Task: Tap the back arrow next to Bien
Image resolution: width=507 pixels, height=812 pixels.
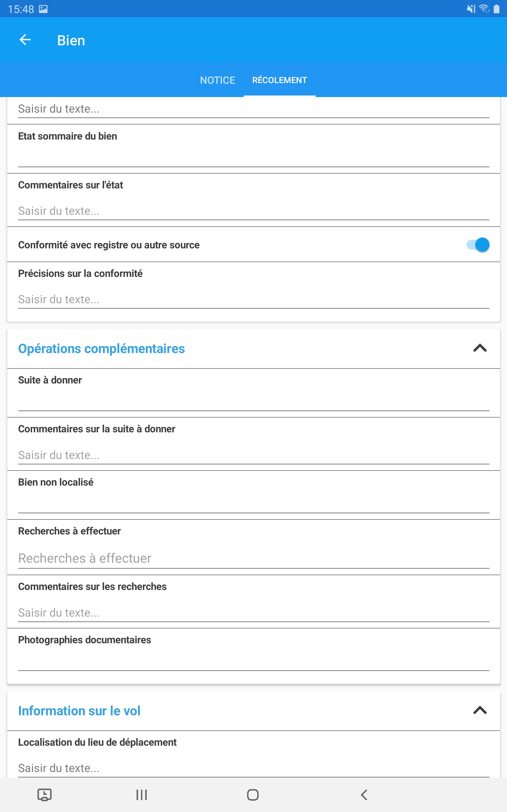Action: [x=25, y=40]
